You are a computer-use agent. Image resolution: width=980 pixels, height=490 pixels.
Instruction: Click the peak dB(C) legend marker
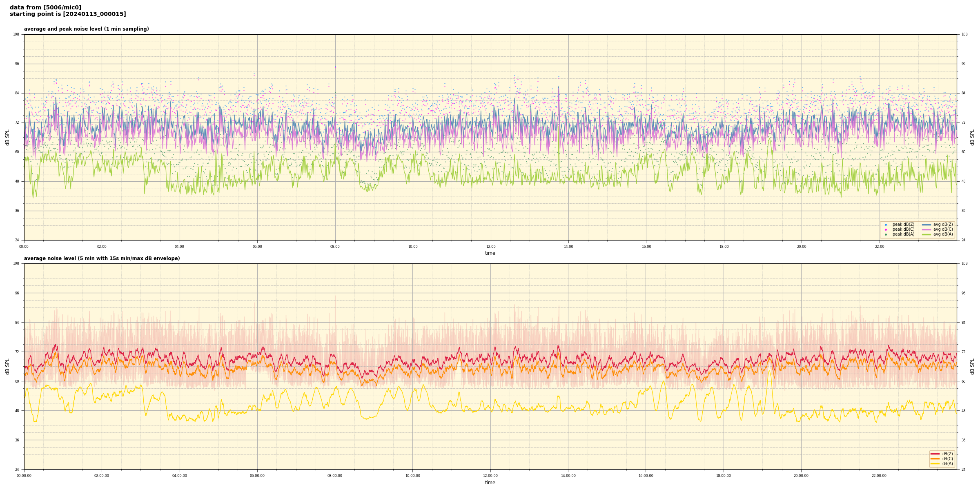(x=886, y=229)
